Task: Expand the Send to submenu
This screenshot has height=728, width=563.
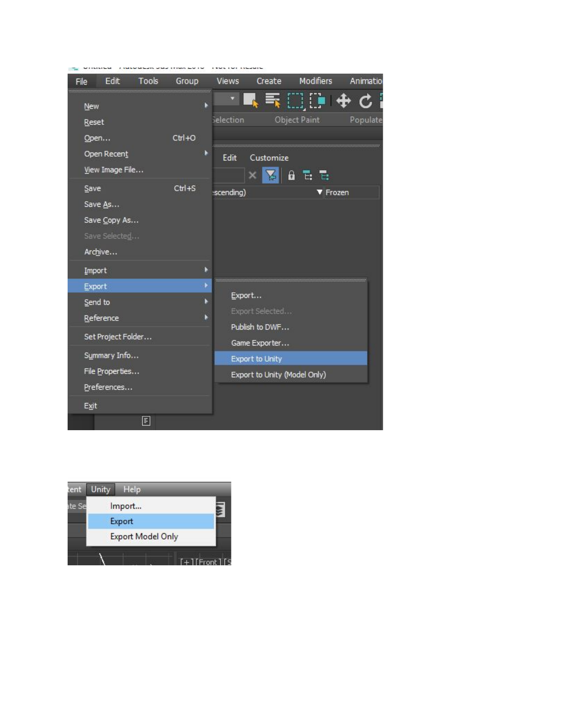Action: 140,302
